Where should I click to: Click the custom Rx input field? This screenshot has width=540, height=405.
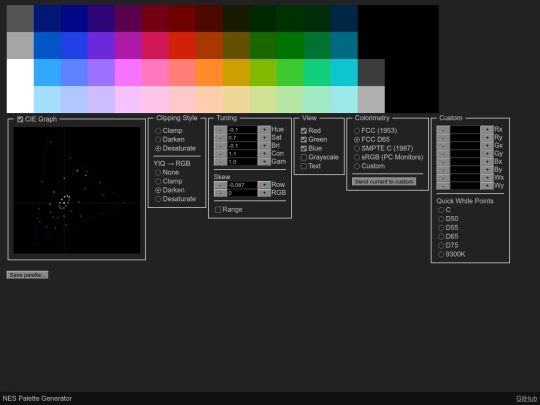click(465, 129)
